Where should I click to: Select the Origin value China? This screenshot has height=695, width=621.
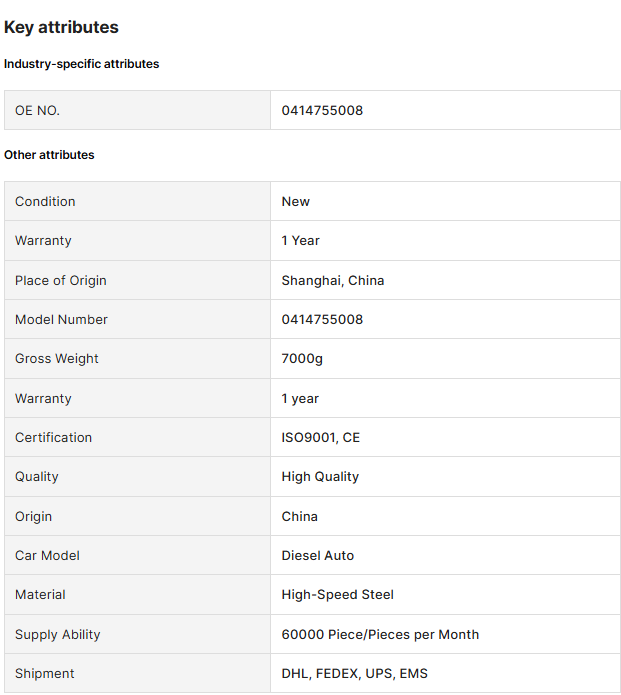300,516
